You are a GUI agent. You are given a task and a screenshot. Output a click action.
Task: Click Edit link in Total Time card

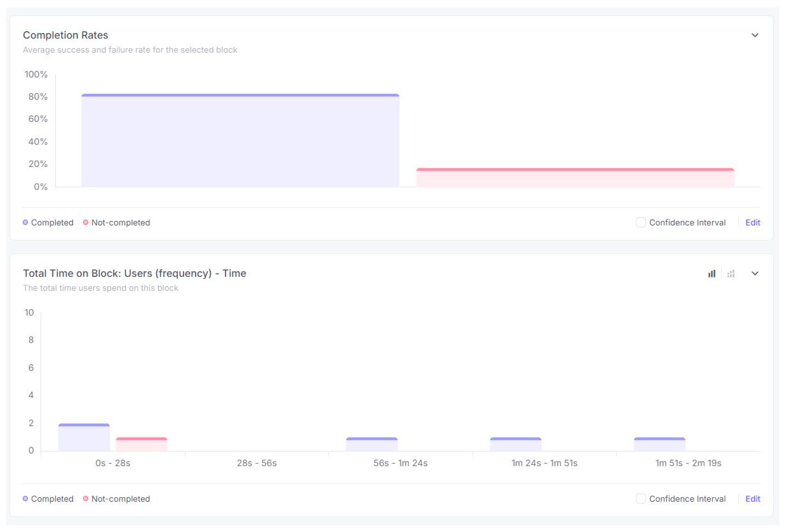click(x=753, y=499)
